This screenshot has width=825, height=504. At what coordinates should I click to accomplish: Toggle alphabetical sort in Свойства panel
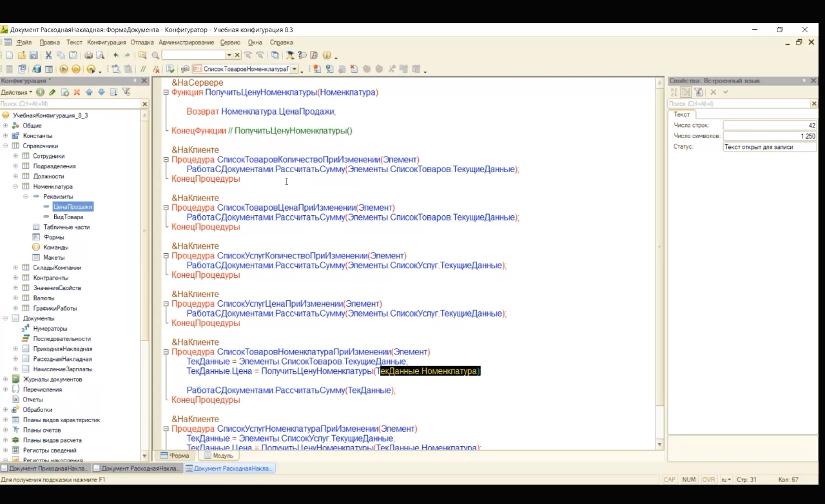(674, 92)
